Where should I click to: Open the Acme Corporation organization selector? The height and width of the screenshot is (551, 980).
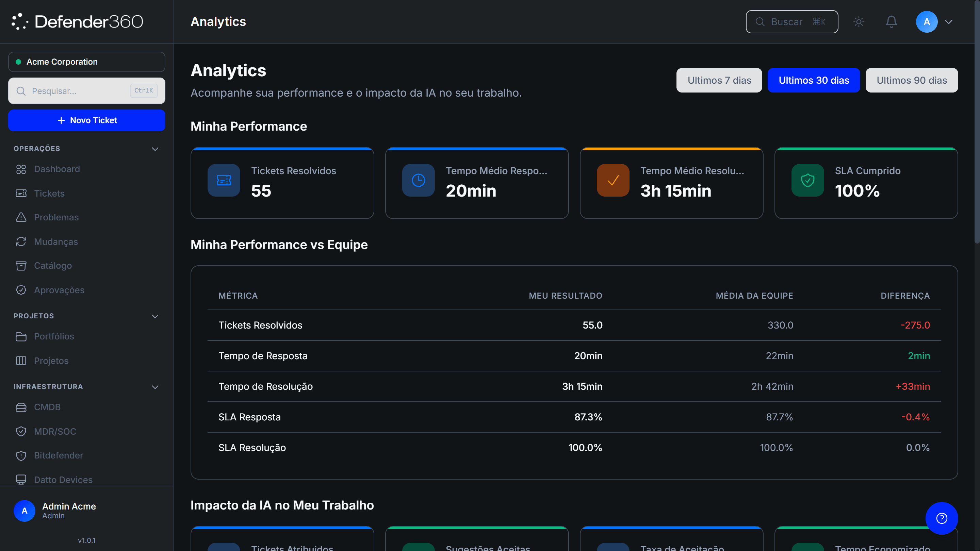87,62
